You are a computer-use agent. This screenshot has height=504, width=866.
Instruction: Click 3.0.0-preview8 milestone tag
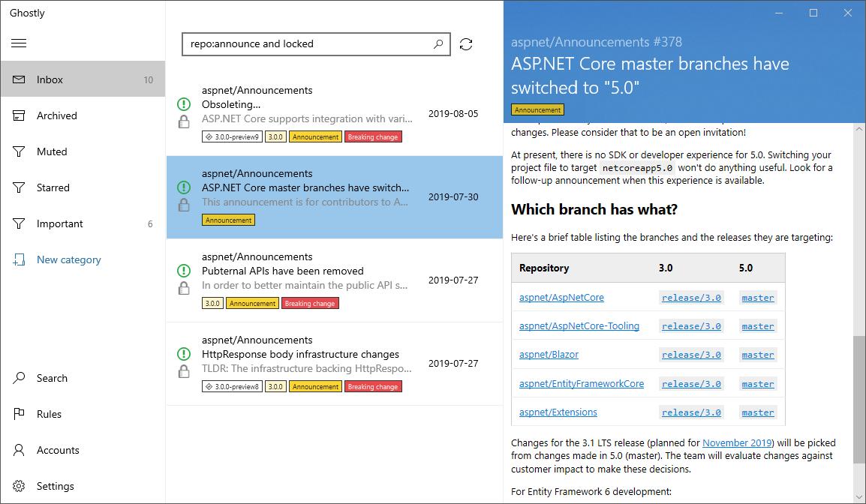[232, 387]
